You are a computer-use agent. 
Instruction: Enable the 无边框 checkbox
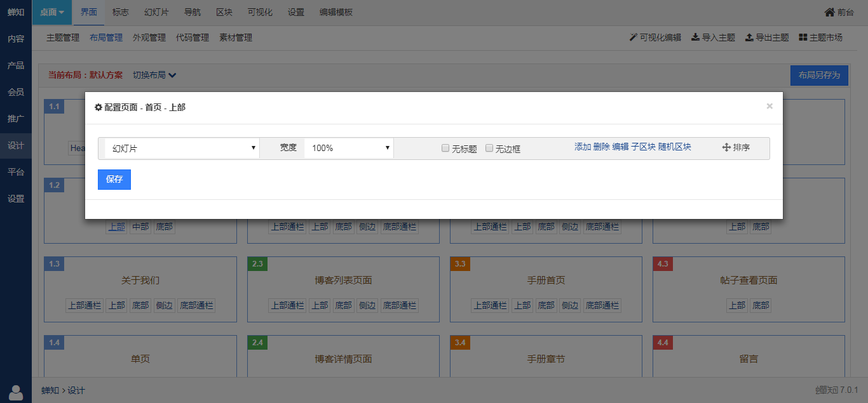[x=489, y=148]
